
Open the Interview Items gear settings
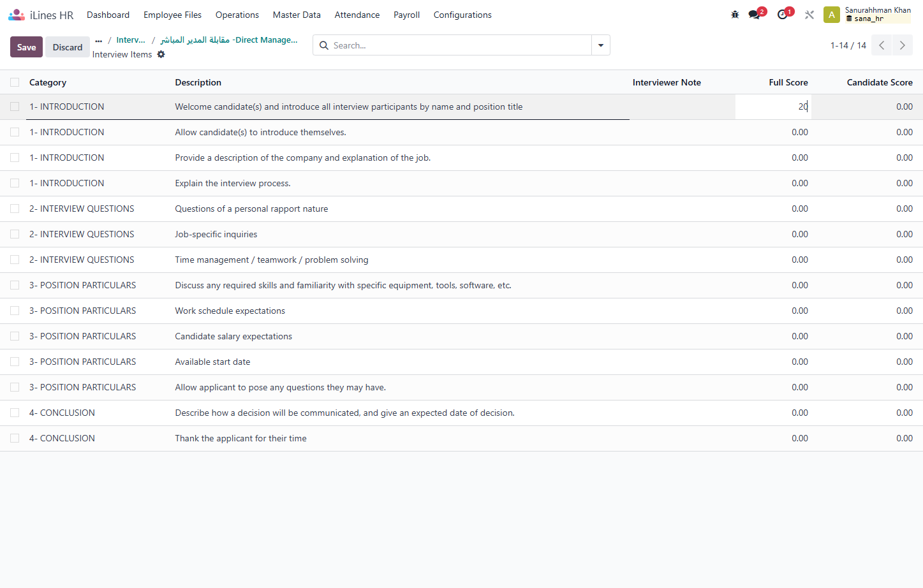pos(161,54)
